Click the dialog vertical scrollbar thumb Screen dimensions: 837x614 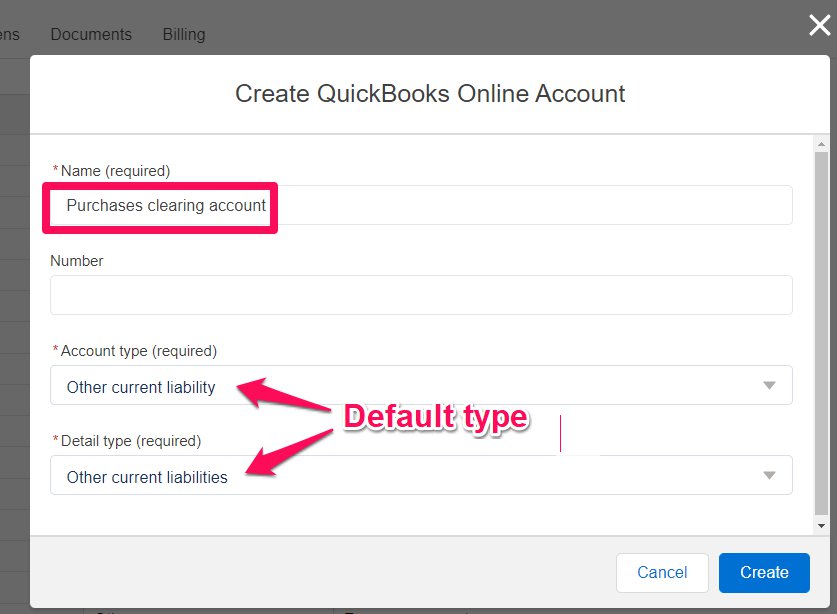[822, 334]
